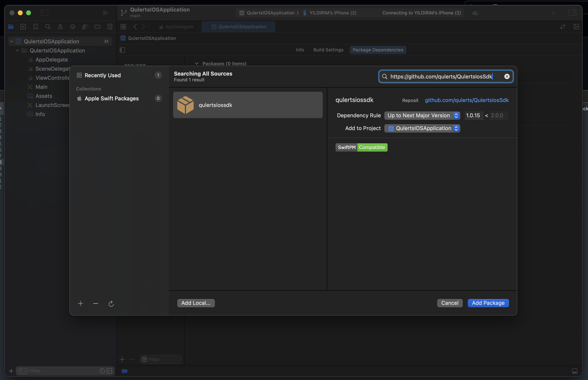Add an editor split on the right
The height and width of the screenshot is (380, 588).
576,27
